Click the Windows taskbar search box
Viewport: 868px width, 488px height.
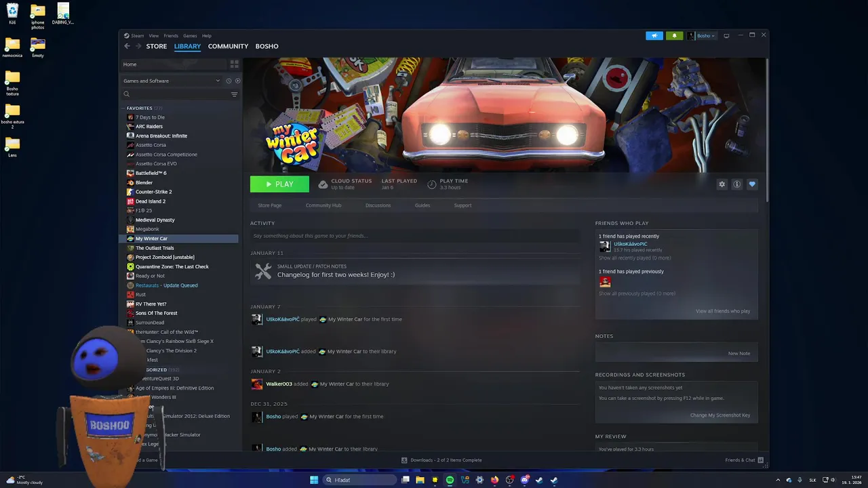click(x=359, y=480)
